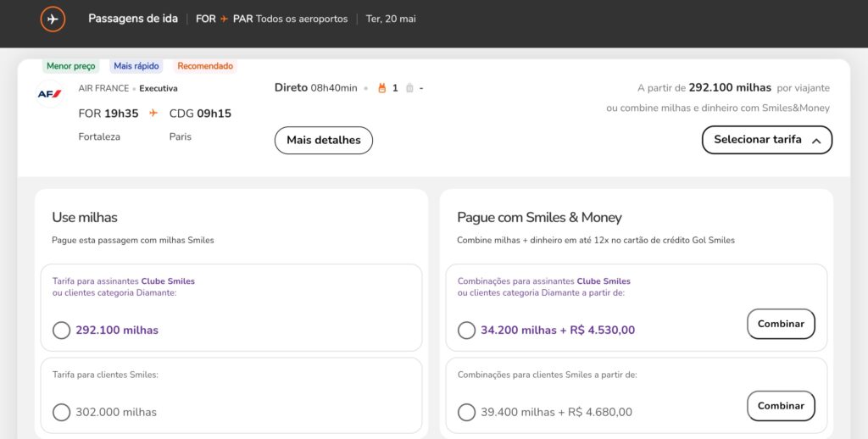This screenshot has width=868, height=439.
Task: Click the gray checked luggage icon
Action: pos(409,87)
